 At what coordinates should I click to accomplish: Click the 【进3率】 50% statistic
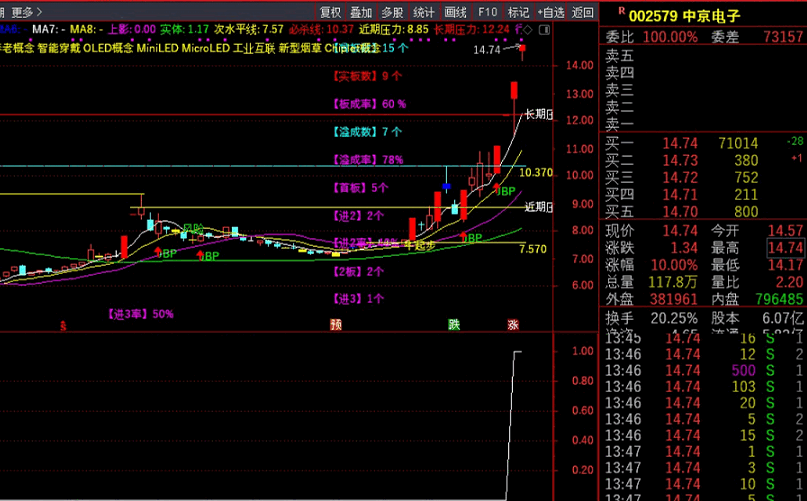[x=140, y=314]
